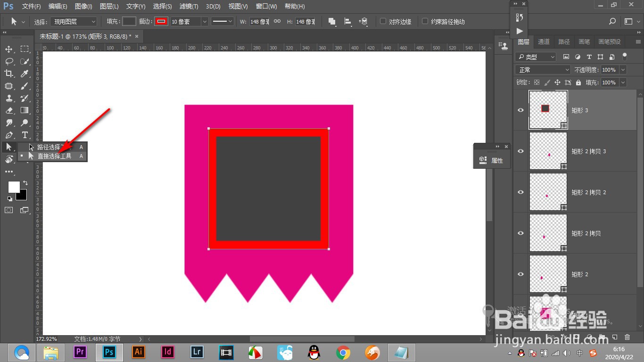Viewport: 644px width, 362px height.
Task: Swap foreground and background colors
Action: pos(25,183)
